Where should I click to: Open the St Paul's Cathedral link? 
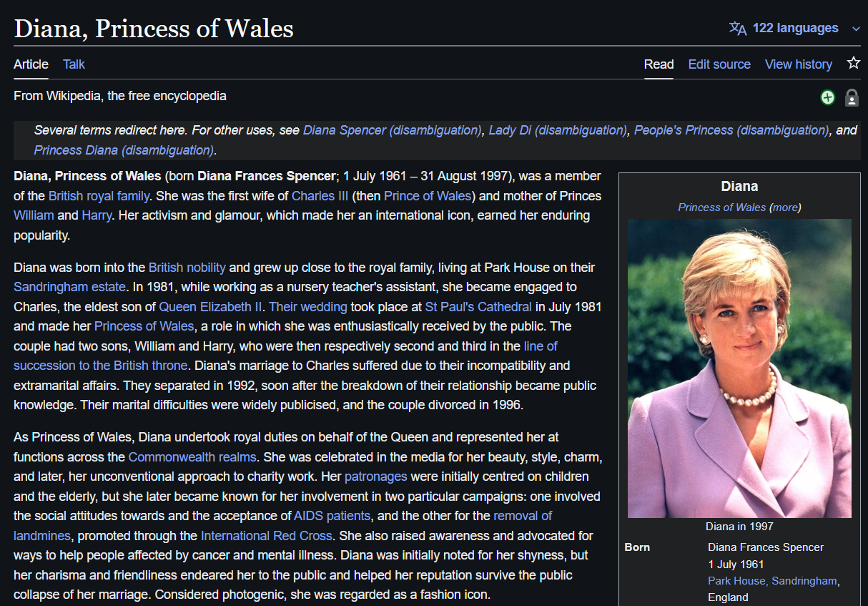(478, 307)
